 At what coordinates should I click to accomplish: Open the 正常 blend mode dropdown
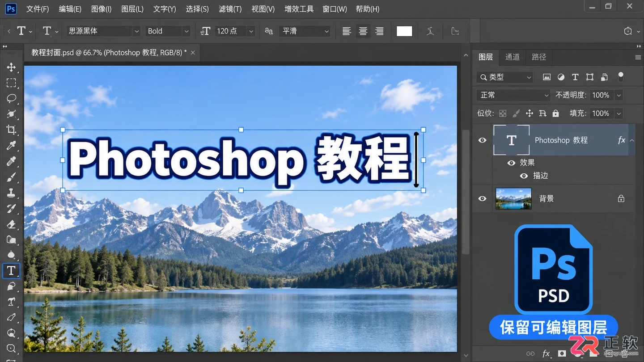[513, 95]
